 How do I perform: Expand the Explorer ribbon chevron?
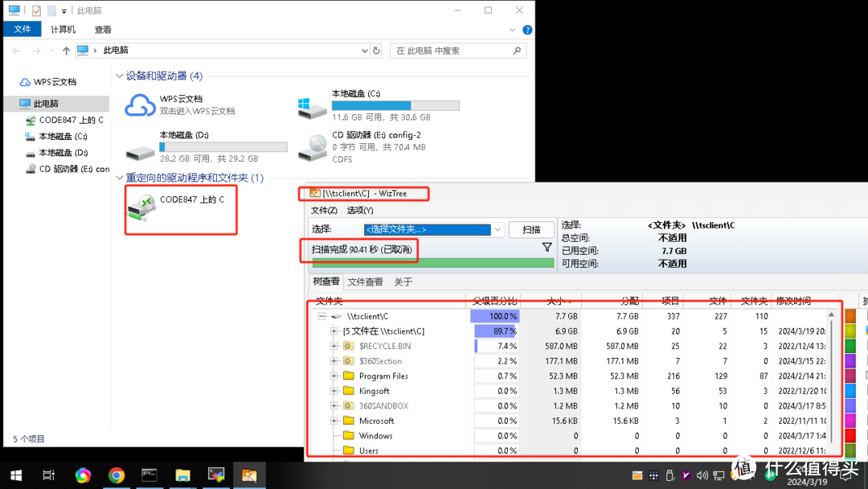point(513,30)
